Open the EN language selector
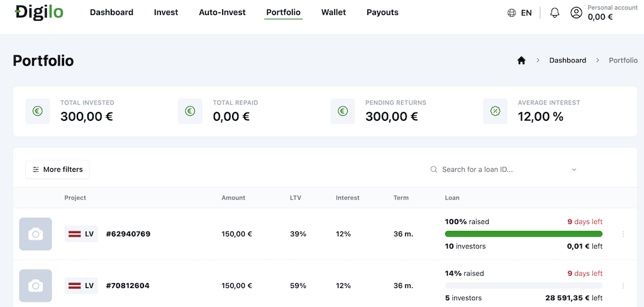The image size is (644, 307). [x=526, y=13]
